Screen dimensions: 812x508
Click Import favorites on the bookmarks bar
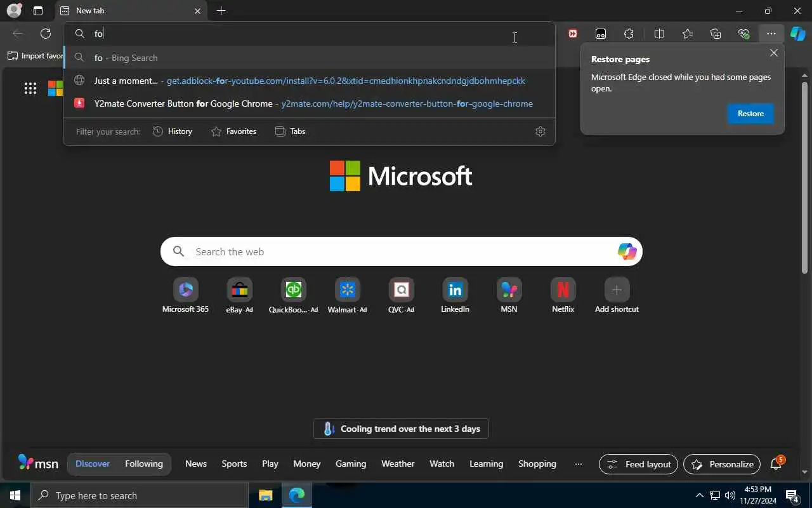pyautogui.click(x=36, y=56)
